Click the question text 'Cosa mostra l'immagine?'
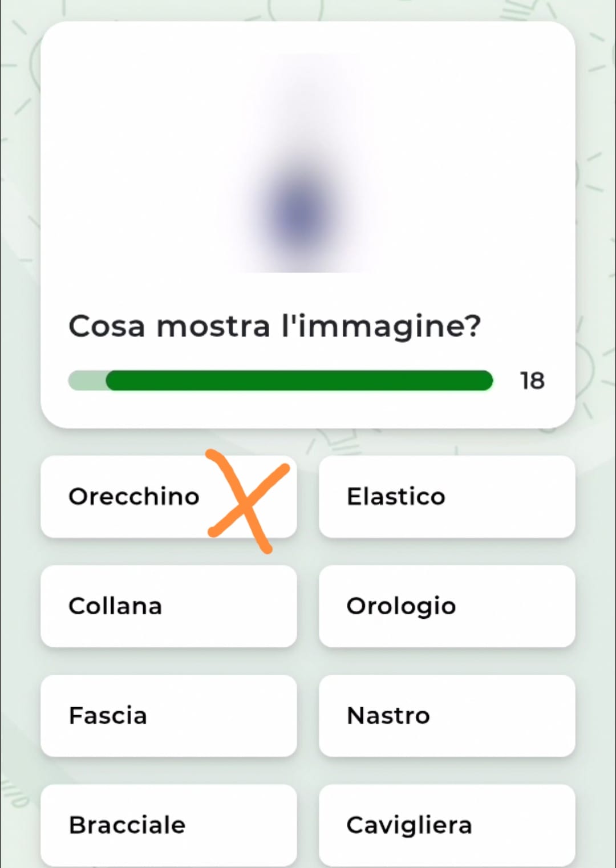Viewport: 616px width, 868px height. (x=274, y=327)
